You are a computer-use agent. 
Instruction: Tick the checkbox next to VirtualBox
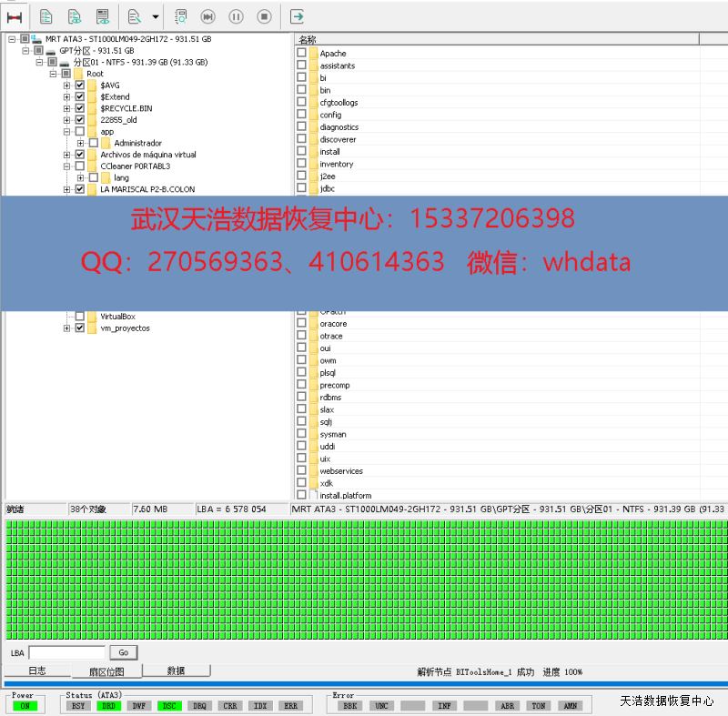click(x=80, y=316)
